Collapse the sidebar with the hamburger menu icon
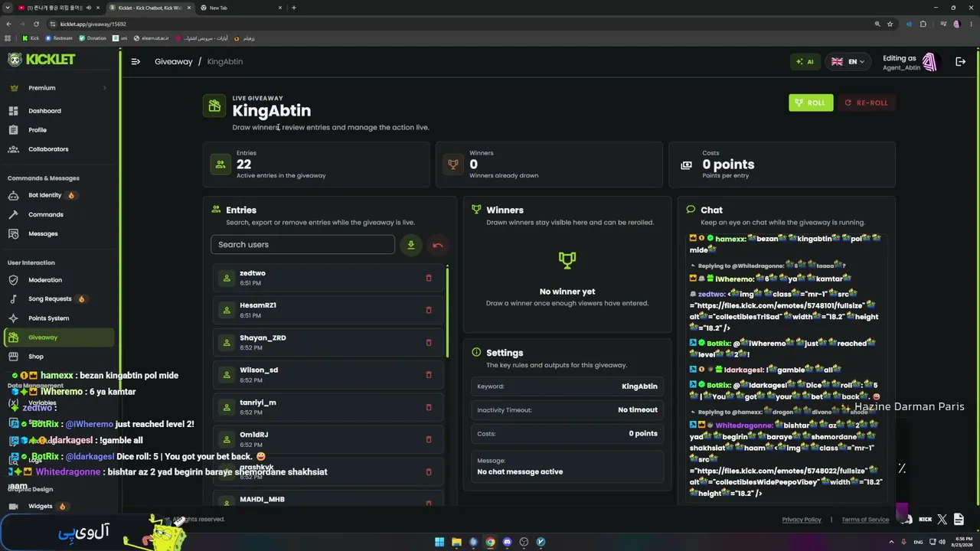This screenshot has height=551, width=980. (136, 62)
